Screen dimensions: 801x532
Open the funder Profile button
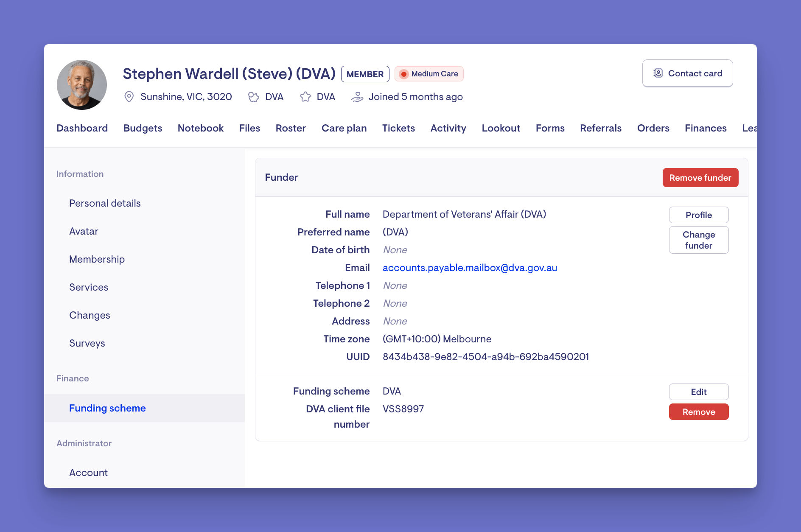pos(699,215)
